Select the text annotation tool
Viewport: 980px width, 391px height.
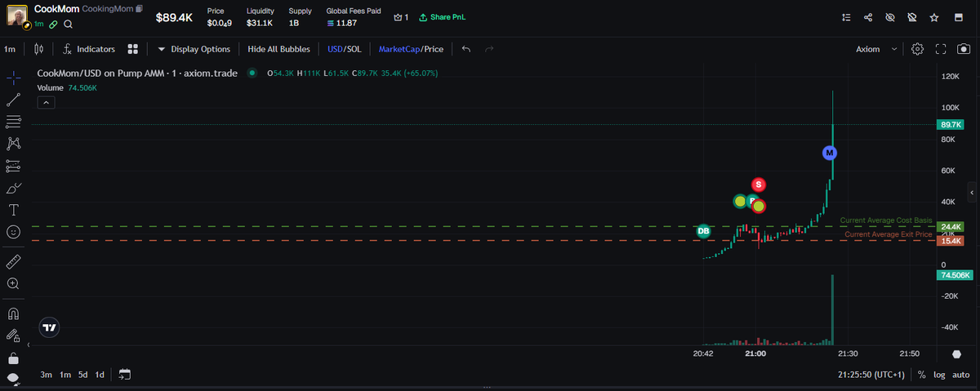click(14, 210)
